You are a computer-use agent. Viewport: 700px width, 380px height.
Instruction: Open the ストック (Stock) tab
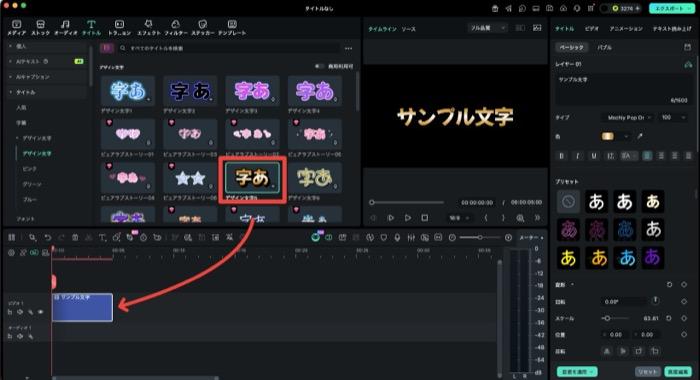40,28
